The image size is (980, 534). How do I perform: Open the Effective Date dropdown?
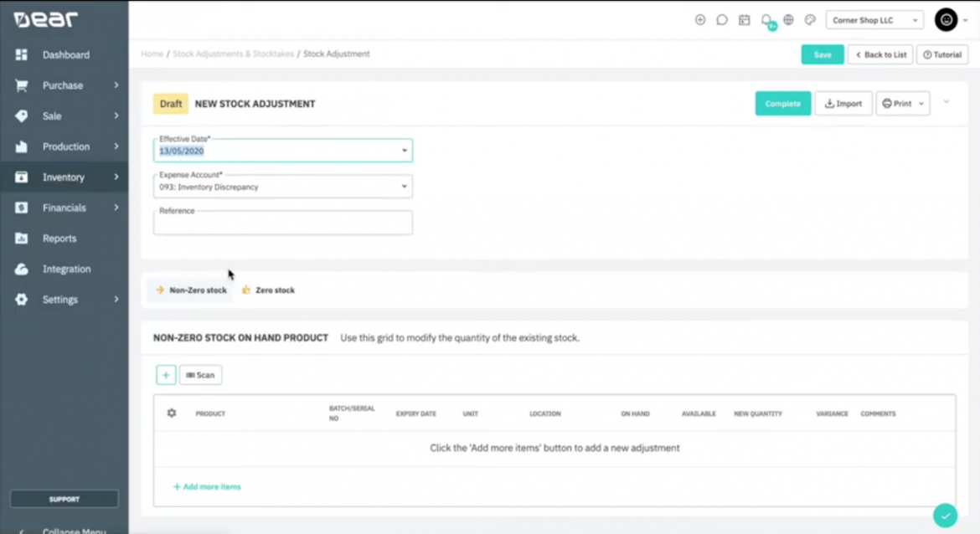(283, 151)
